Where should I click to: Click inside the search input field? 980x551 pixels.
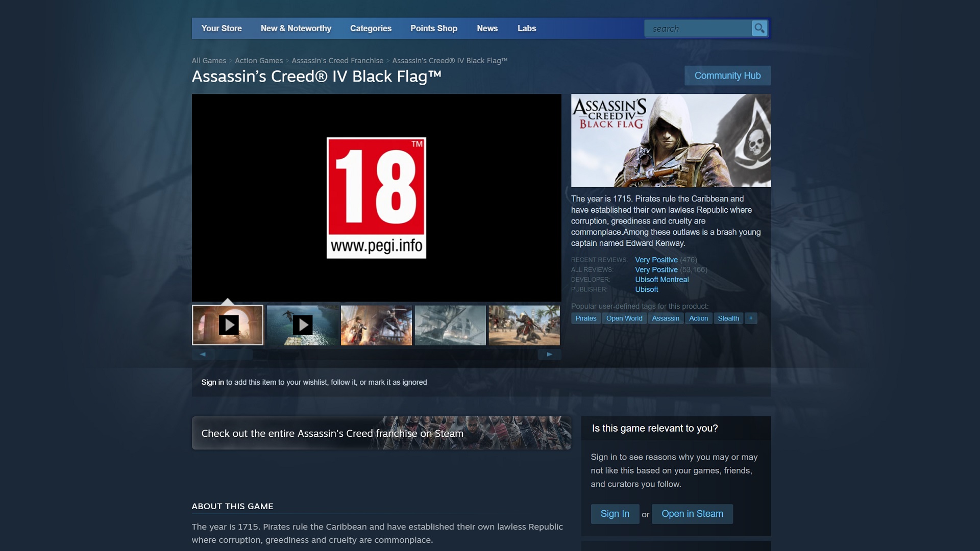point(699,29)
